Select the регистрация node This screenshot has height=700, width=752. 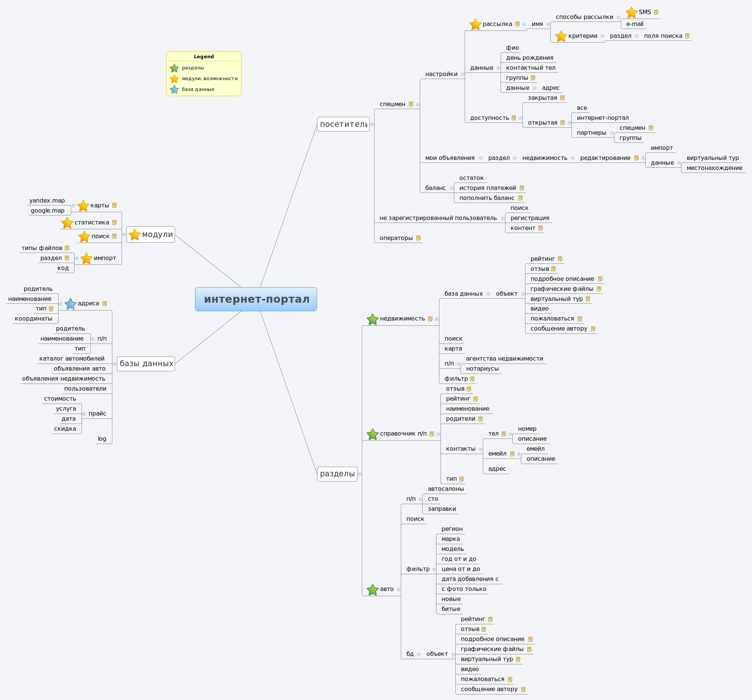530,217
